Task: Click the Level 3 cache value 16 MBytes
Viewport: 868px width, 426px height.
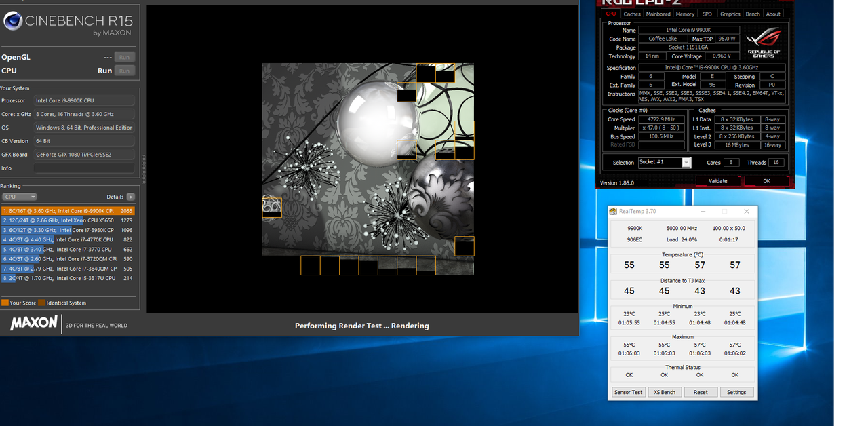Action: click(x=737, y=145)
